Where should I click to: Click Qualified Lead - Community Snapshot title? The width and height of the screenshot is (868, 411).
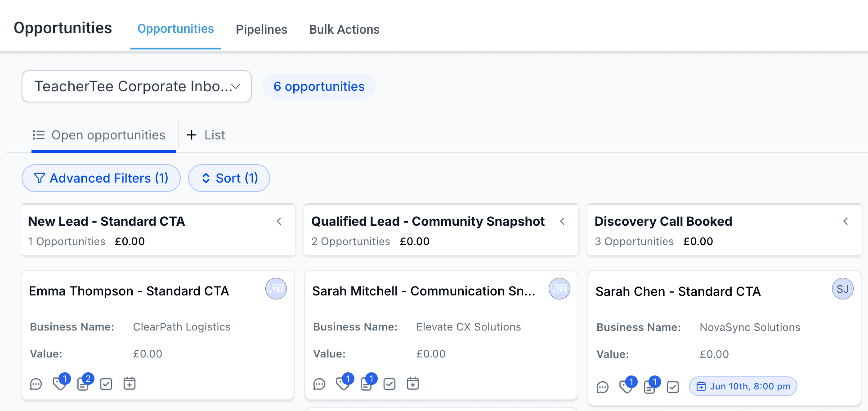pyautogui.click(x=428, y=221)
